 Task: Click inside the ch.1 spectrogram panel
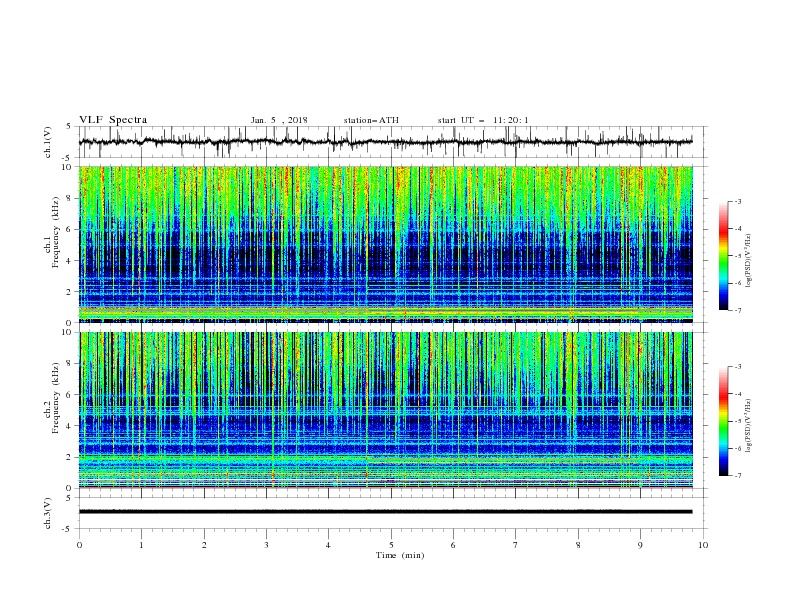pyautogui.click(x=386, y=244)
